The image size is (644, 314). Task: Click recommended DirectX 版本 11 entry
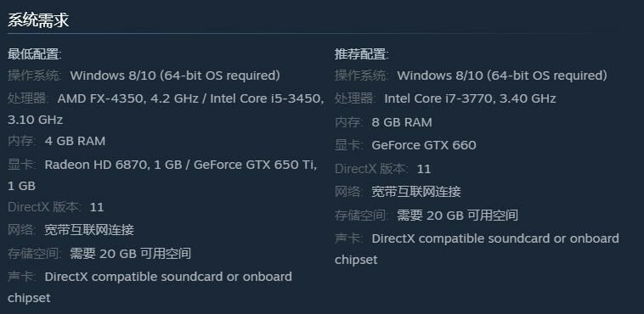click(x=383, y=169)
